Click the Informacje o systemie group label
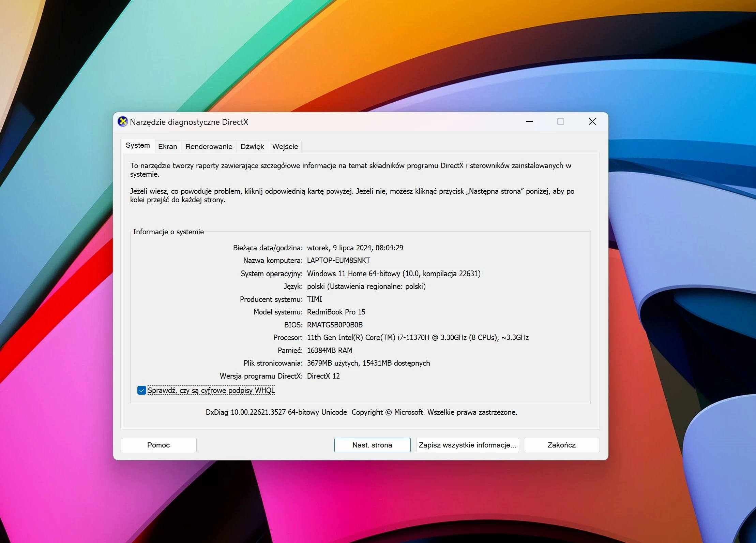756x543 pixels. point(168,232)
